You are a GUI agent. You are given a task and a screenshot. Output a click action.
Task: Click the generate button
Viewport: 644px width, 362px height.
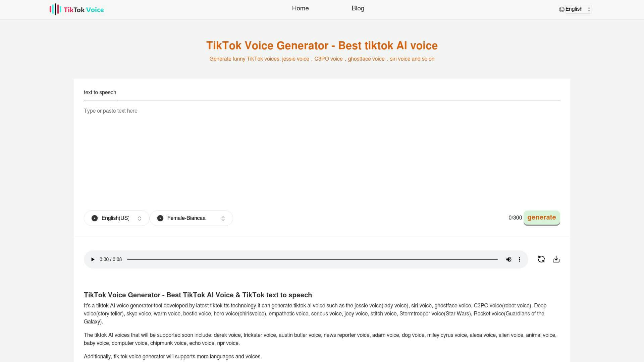point(541,217)
